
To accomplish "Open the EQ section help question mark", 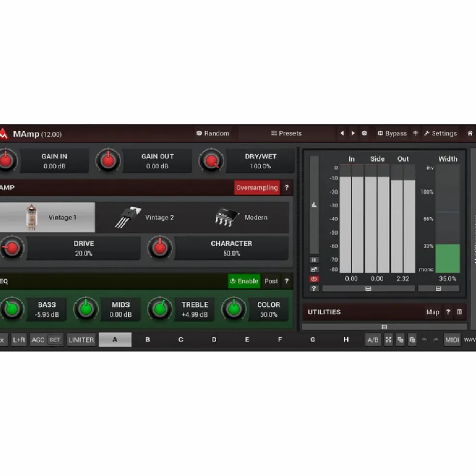I will coord(286,281).
